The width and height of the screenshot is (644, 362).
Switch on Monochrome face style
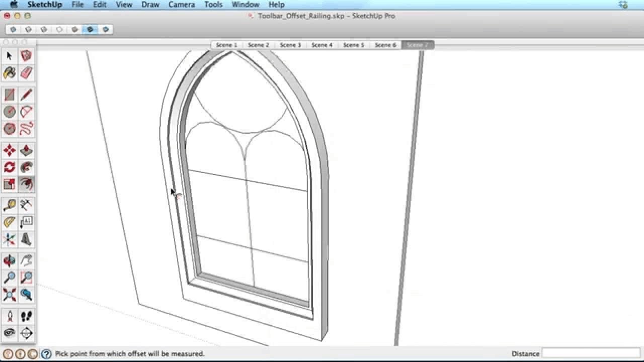[x=105, y=30]
